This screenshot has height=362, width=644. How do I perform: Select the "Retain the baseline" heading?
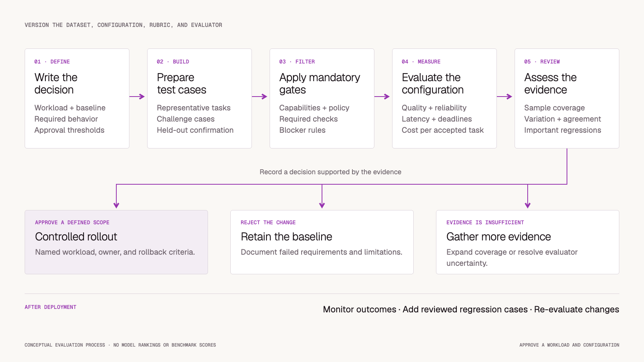(286, 237)
